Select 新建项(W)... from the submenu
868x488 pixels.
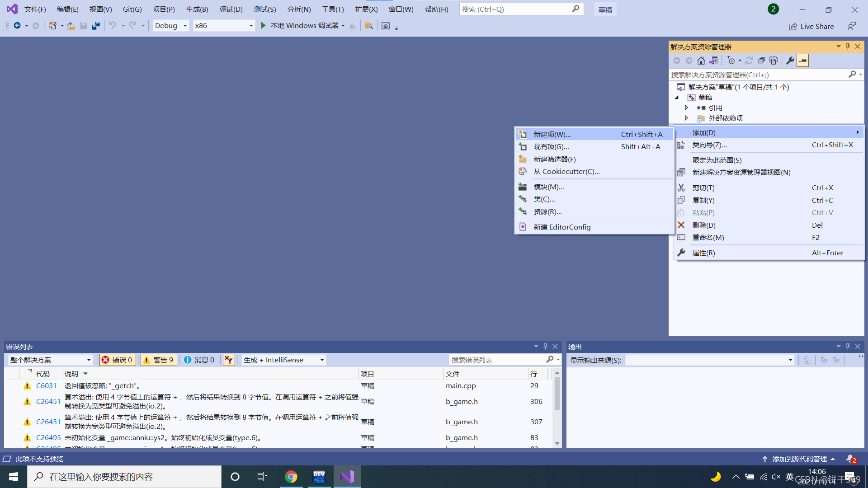(x=552, y=134)
